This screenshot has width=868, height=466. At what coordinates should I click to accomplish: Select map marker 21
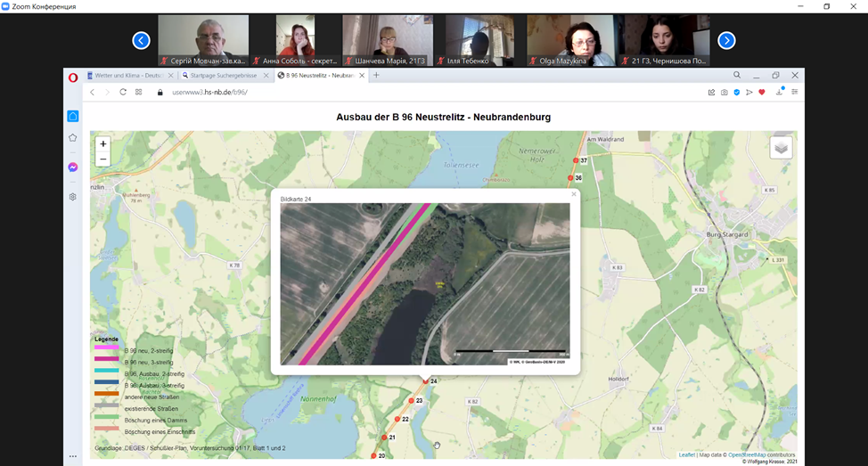(x=384, y=437)
